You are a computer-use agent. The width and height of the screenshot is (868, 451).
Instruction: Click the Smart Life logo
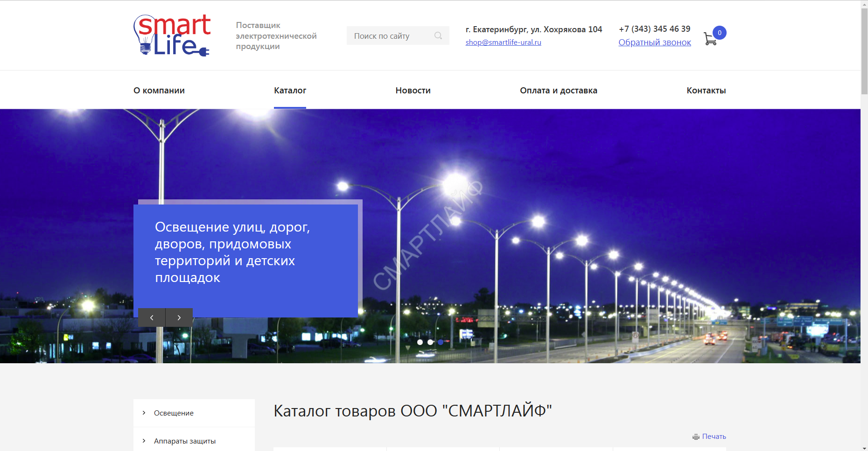point(172,35)
